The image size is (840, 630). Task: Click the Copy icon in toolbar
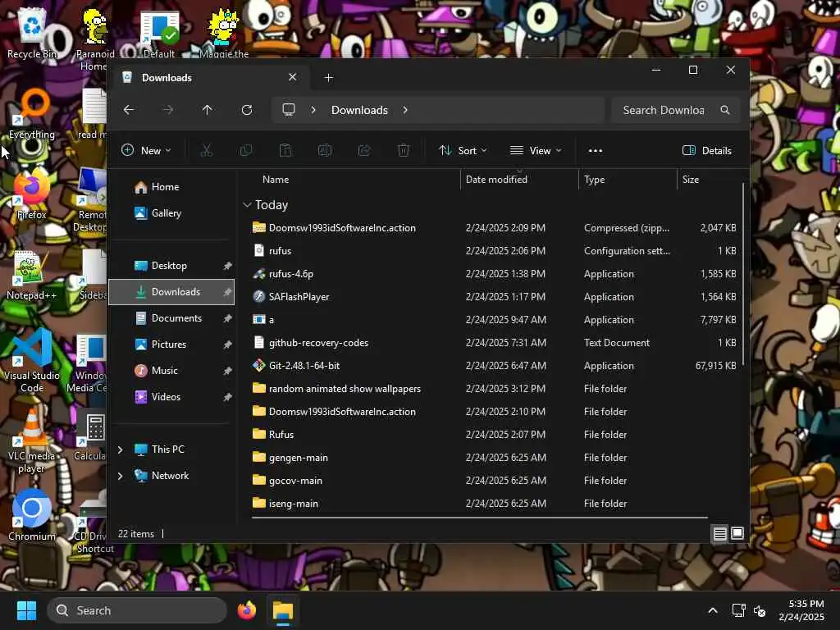click(x=246, y=151)
